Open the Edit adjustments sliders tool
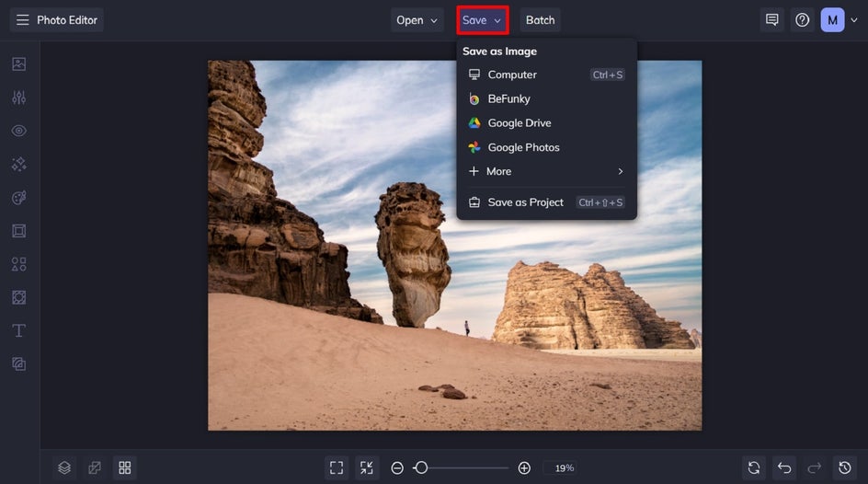This screenshot has width=868, height=484. click(x=18, y=98)
